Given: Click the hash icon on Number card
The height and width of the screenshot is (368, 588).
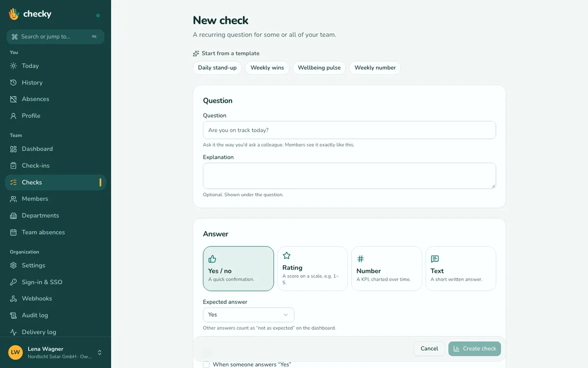Looking at the screenshot, I should click(361, 259).
